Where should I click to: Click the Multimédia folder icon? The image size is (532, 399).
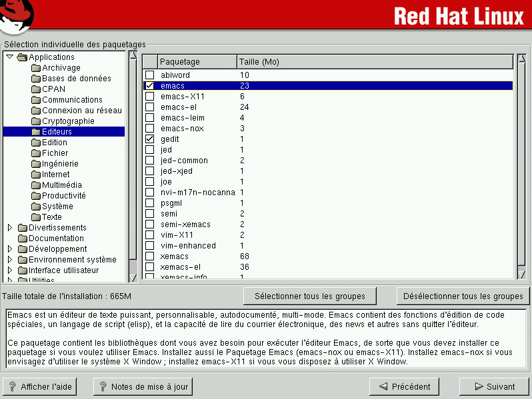point(36,185)
